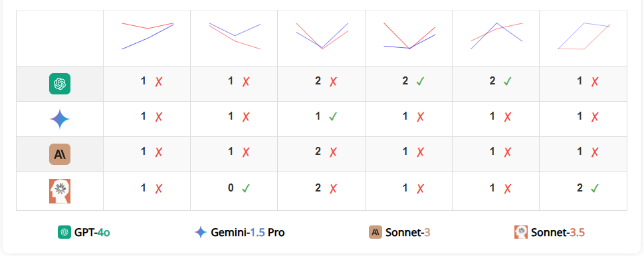Click the green check in the Sonnet-3.5 last column
The height and width of the screenshot is (256, 644).
(x=594, y=189)
